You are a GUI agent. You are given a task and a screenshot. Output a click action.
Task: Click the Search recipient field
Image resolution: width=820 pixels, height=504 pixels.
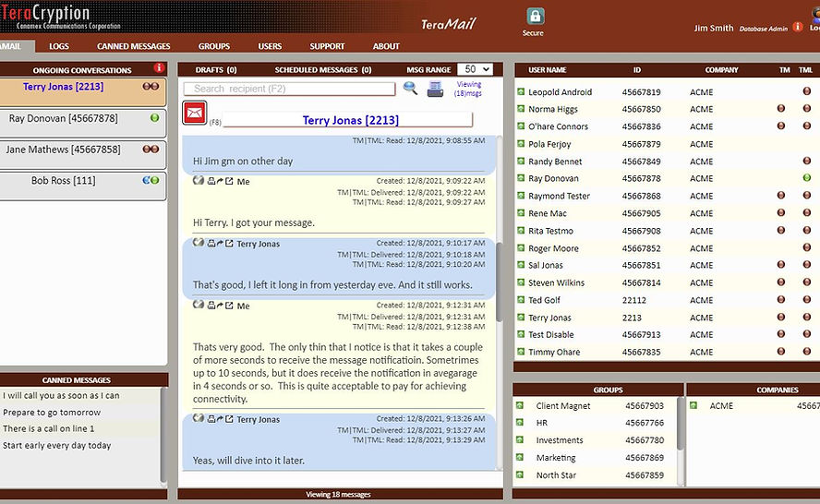(289, 89)
